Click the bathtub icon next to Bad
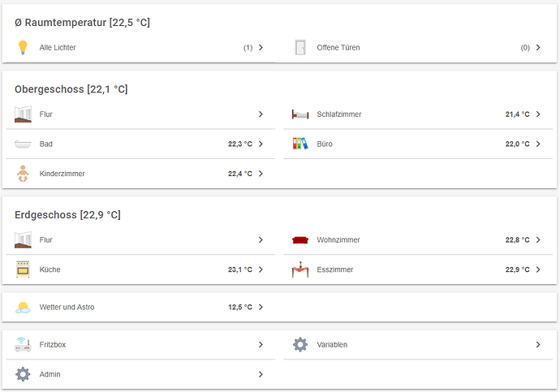 coord(23,144)
